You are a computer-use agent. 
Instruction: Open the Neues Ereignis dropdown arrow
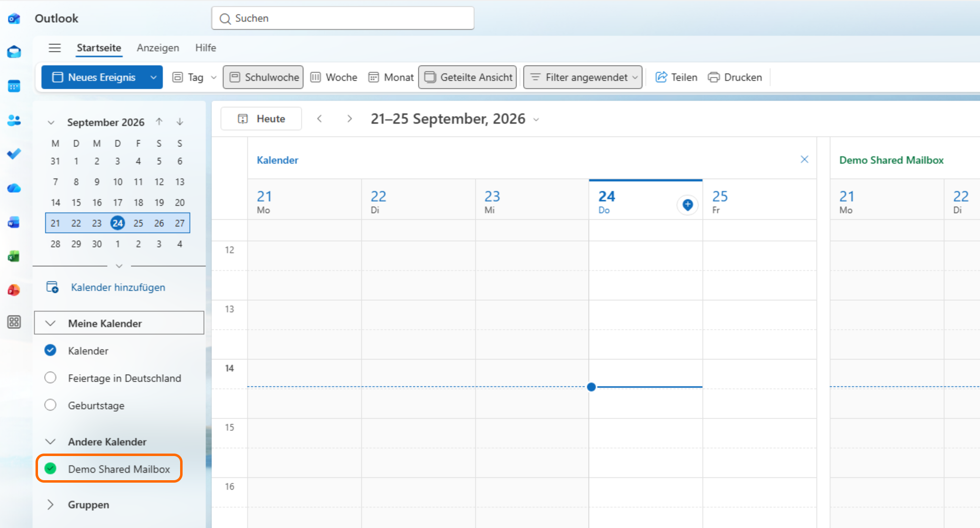pos(153,77)
